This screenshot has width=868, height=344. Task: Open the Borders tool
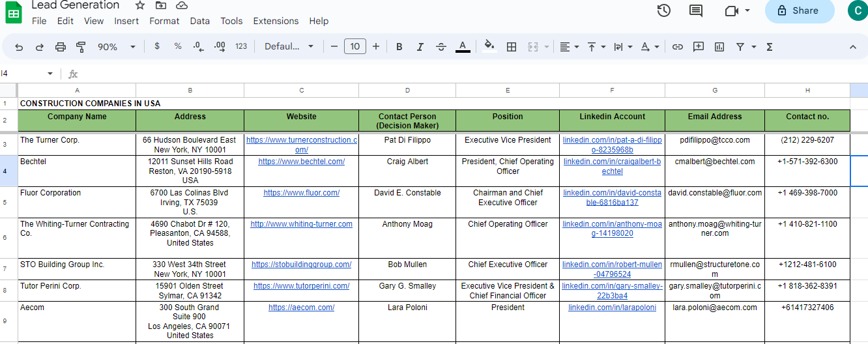click(x=512, y=47)
